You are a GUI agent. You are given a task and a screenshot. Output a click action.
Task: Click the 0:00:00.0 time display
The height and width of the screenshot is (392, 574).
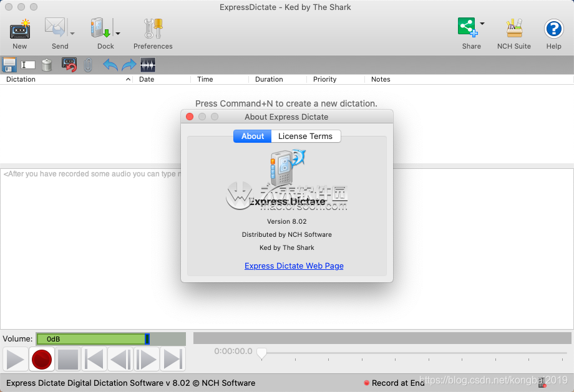233,351
